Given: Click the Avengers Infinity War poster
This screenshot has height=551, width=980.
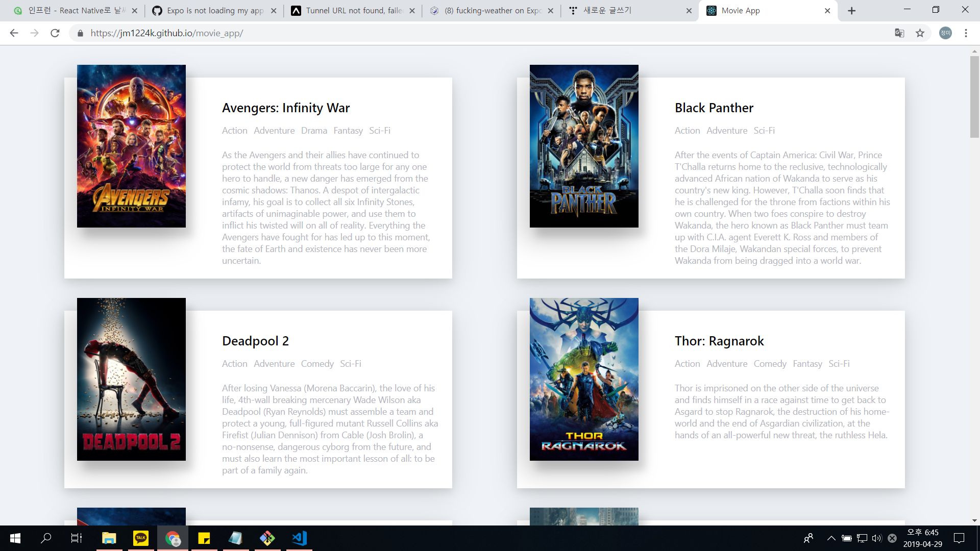Looking at the screenshot, I should pyautogui.click(x=131, y=146).
